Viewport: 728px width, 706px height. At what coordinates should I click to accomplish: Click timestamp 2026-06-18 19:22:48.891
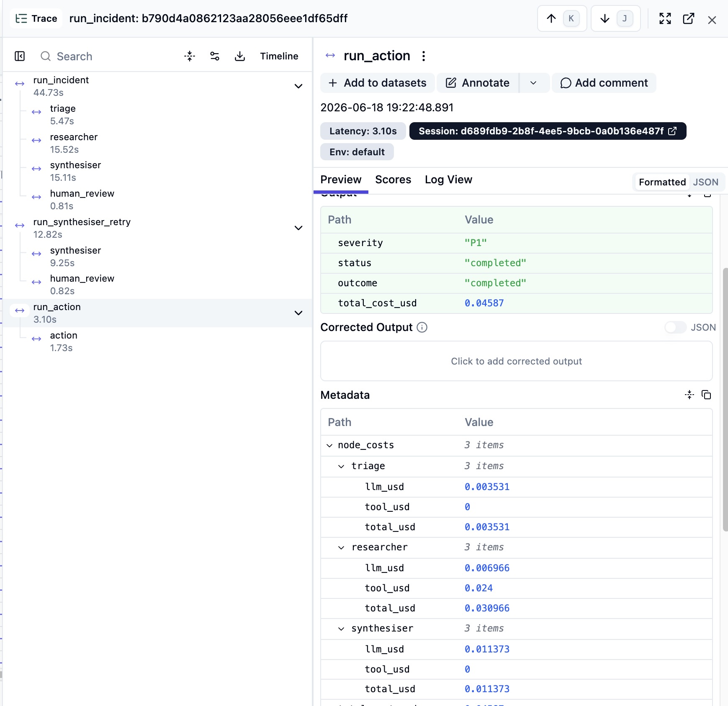[x=387, y=108]
